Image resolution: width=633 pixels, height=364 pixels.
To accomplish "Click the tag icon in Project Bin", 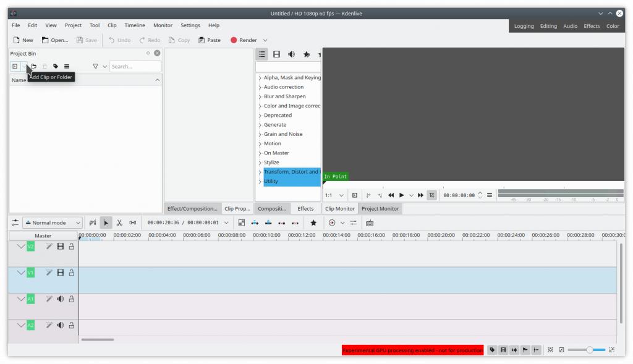I will [56, 66].
